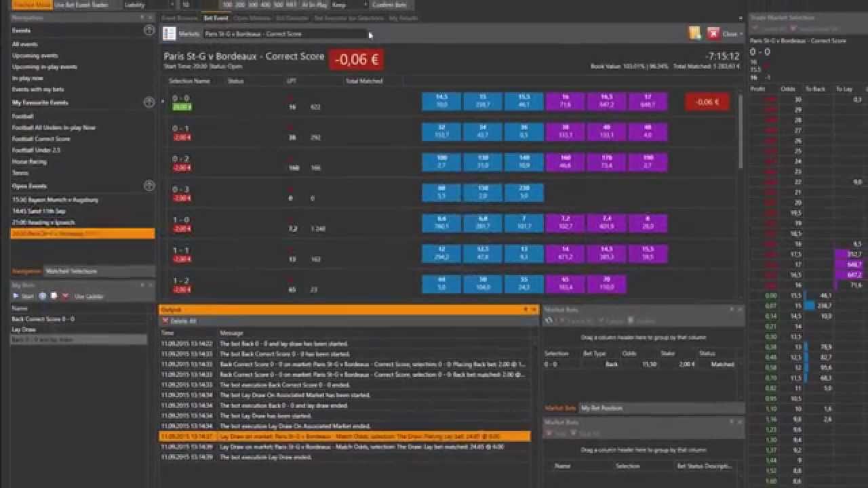
Task: Pin the Navigation panel
Action: 142,18
